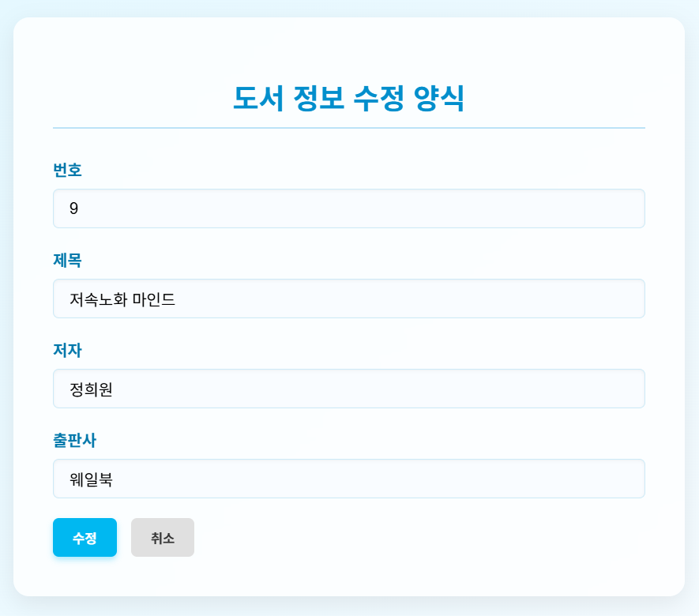Screen dimensions: 699x616
Task: Click the 저자 field label
Action: click(67, 350)
